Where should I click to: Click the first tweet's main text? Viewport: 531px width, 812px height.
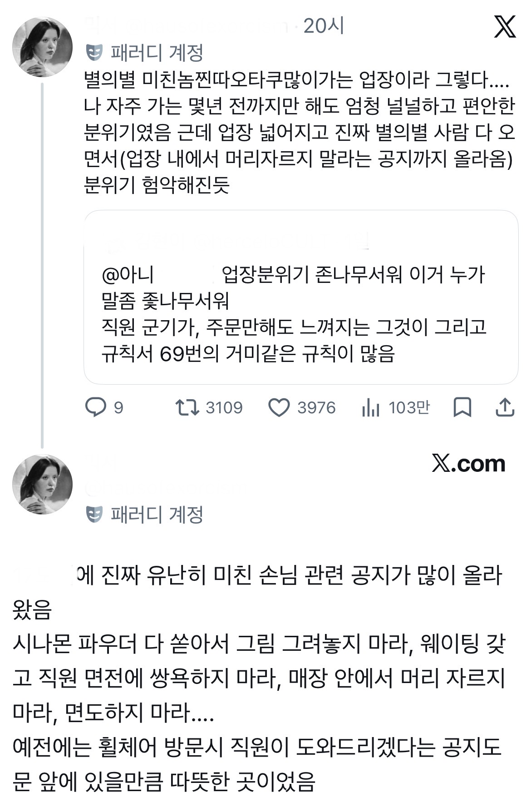pyautogui.click(x=300, y=132)
